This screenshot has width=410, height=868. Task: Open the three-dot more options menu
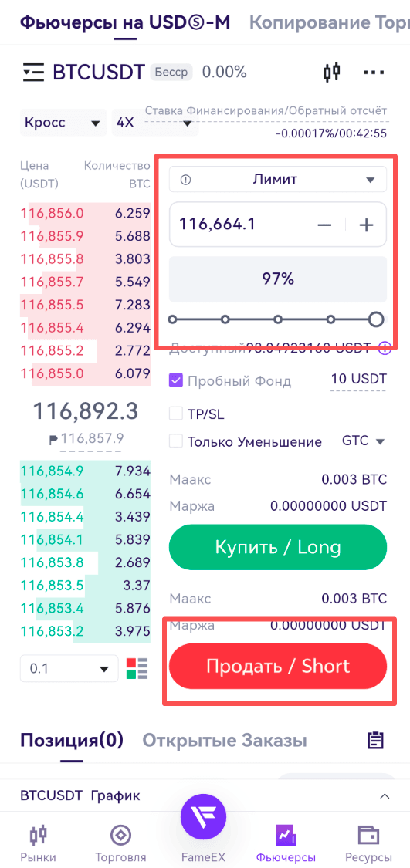(374, 73)
